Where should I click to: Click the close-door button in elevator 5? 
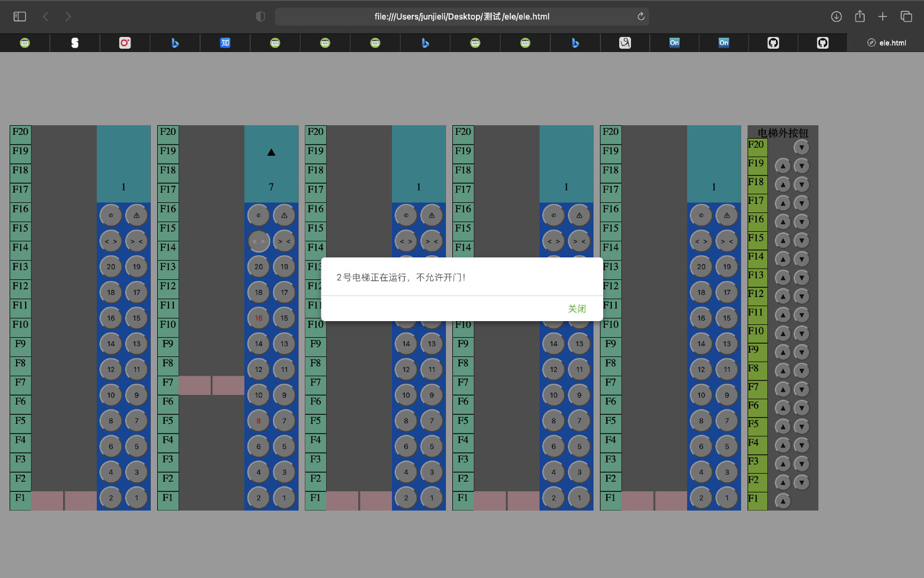point(727,241)
